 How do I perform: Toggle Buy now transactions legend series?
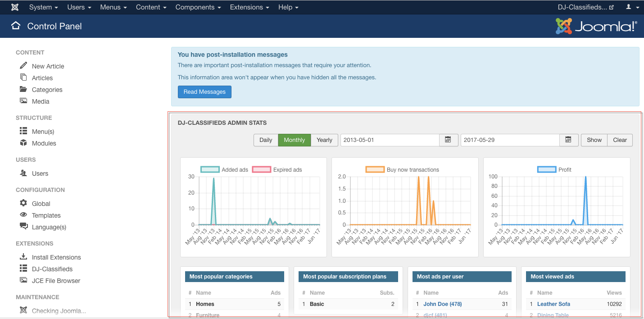point(402,170)
